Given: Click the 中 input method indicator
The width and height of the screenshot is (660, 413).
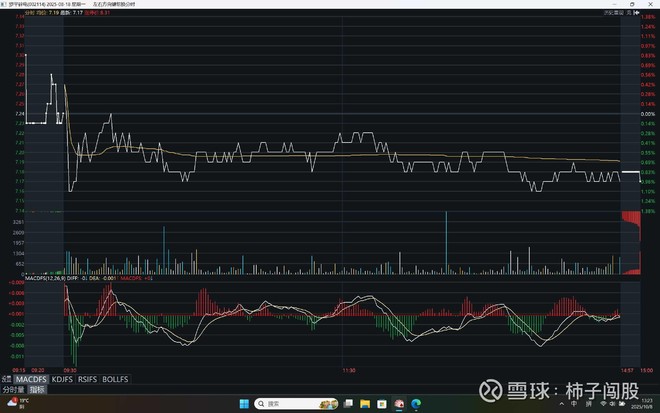Looking at the screenshot, I should coord(574,404).
